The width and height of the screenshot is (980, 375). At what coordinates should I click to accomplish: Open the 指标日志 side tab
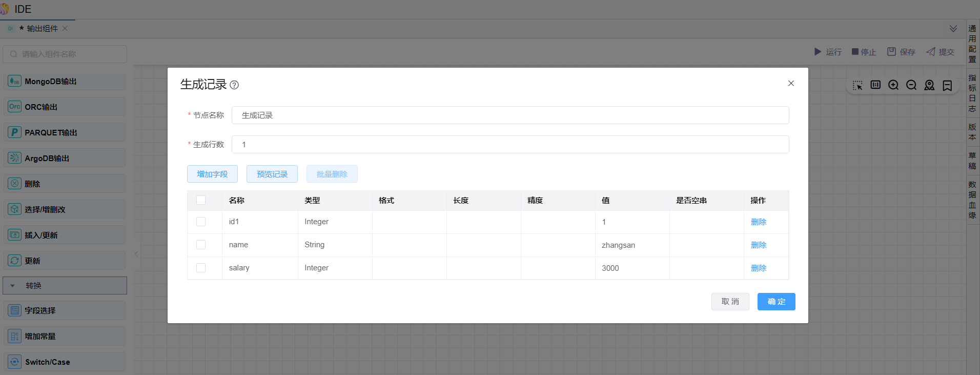[972, 93]
